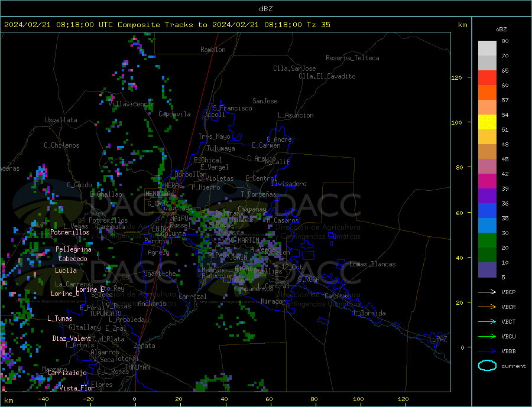Image resolution: width=532 pixels, height=407 pixels.
Task: Click the 'Diaz_Valent' map label
Action: [72, 338]
